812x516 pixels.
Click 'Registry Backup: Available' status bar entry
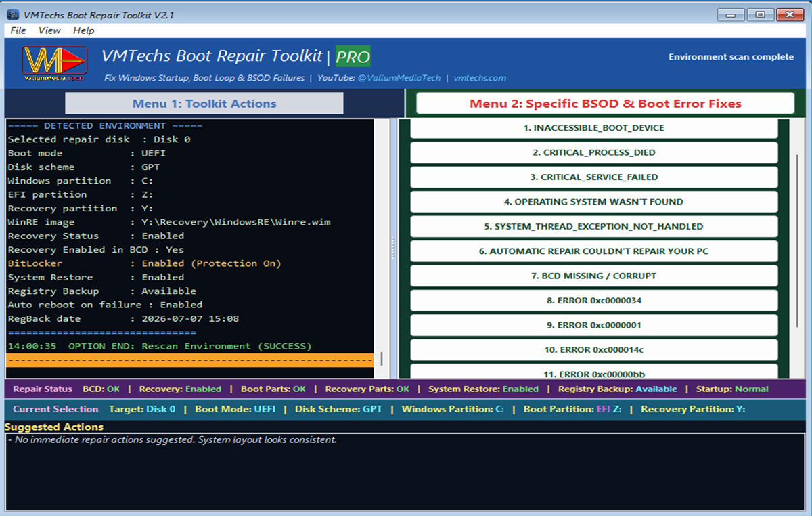(x=617, y=389)
